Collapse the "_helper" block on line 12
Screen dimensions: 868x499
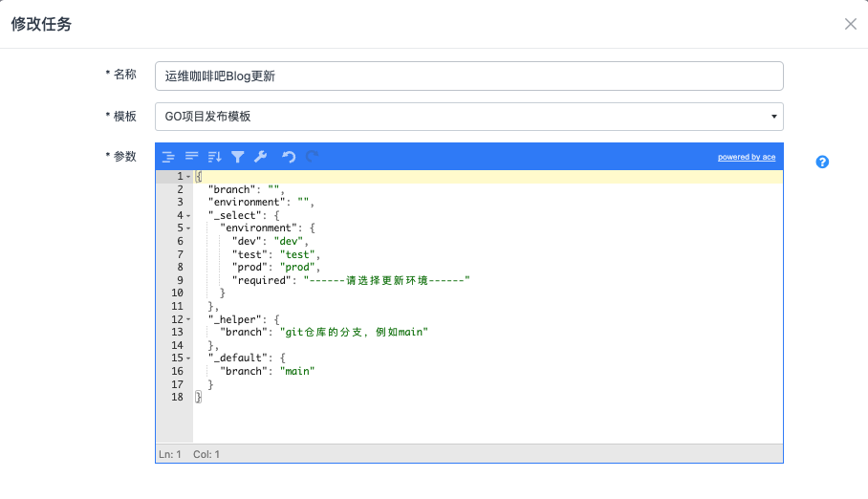188,319
